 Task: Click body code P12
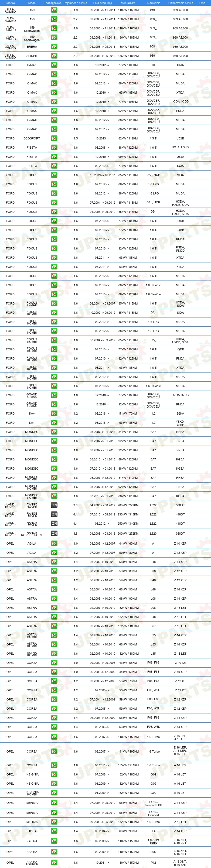pos(153,863)
